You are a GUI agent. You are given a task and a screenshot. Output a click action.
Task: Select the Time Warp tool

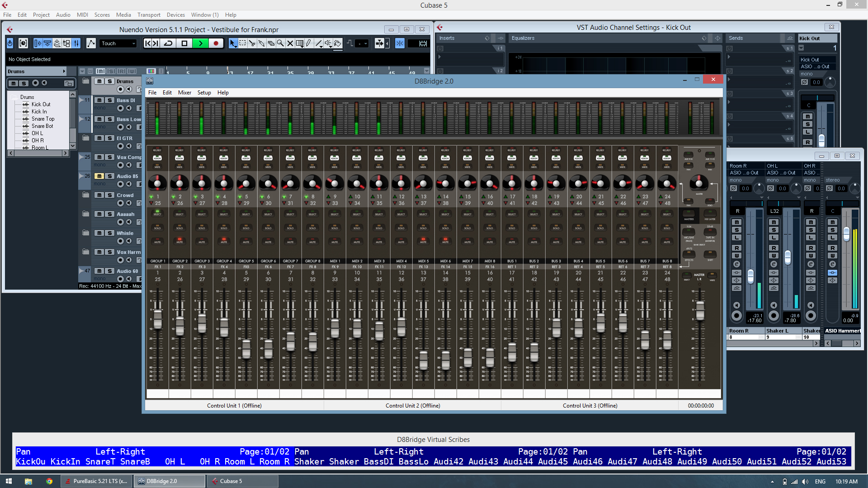pos(299,43)
